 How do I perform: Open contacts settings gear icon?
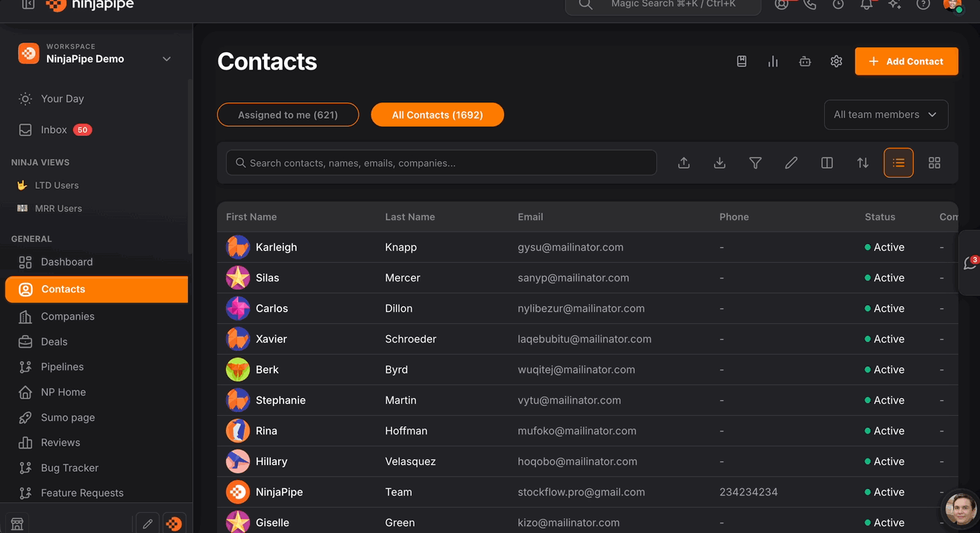tap(836, 61)
